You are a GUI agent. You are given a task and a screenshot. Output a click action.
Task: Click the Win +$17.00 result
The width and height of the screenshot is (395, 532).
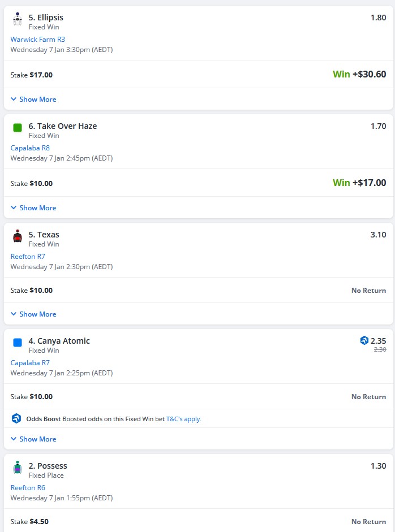[x=359, y=183]
